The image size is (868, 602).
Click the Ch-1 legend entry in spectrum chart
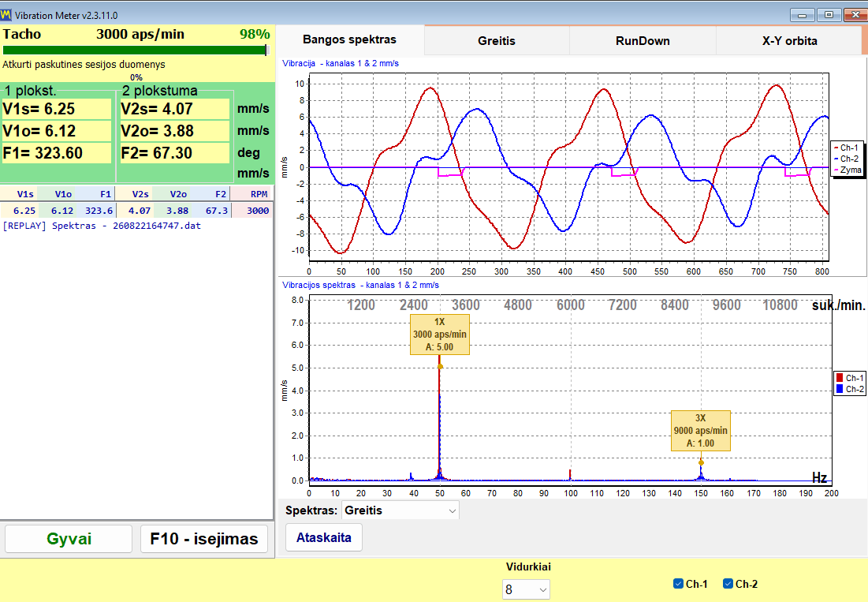click(x=849, y=378)
